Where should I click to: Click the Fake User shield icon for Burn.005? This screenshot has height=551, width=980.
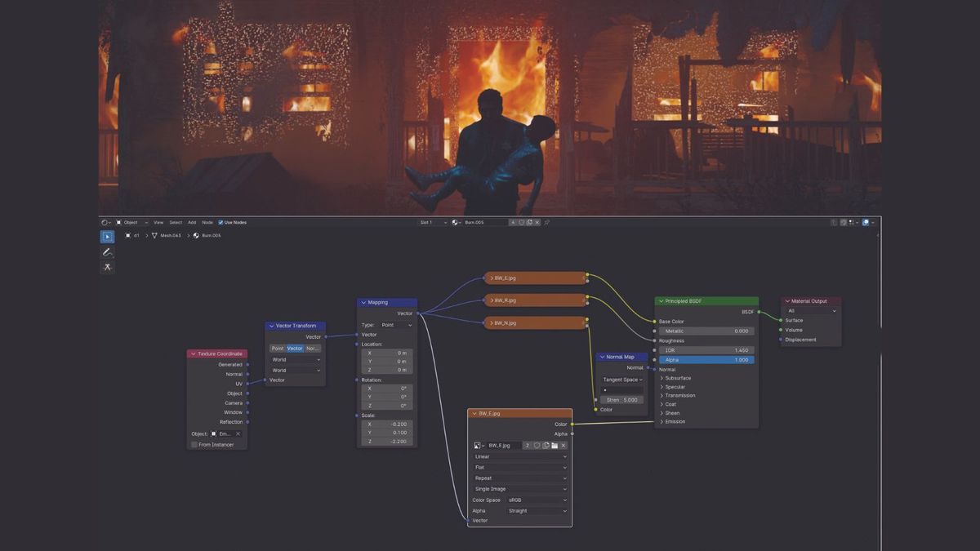(x=520, y=222)
